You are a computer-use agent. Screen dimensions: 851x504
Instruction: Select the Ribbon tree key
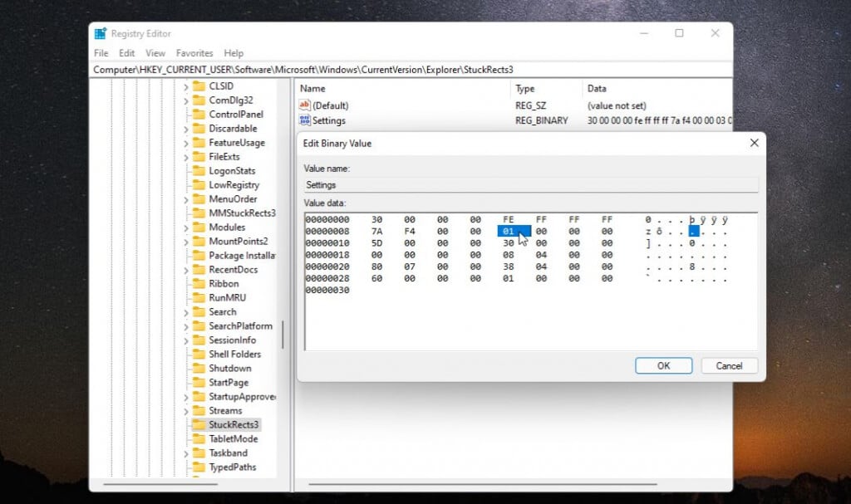pos(224,283)
